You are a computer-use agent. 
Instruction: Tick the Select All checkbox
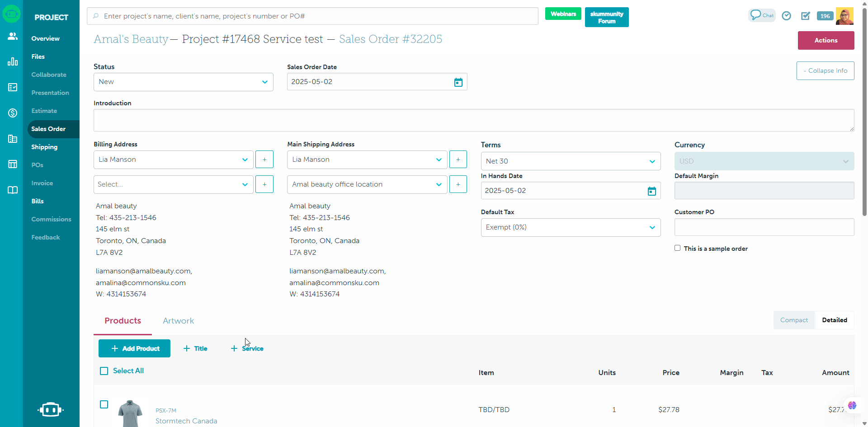click(104, 371)
